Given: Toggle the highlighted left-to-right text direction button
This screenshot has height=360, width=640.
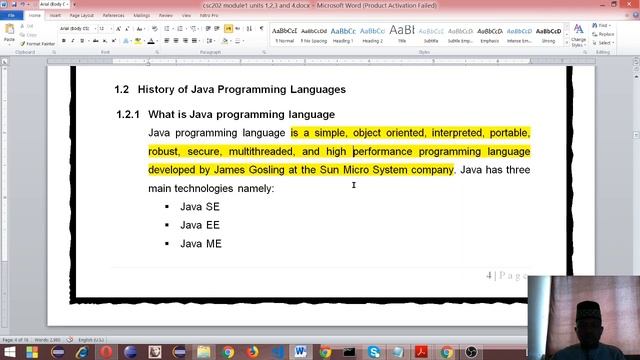Looking at the screenshot, I should coord(228,29).
